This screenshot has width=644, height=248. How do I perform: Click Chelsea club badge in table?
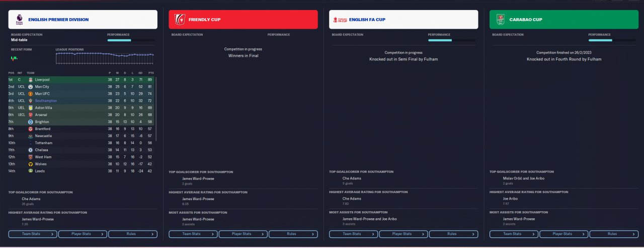[x=30, y=150]
